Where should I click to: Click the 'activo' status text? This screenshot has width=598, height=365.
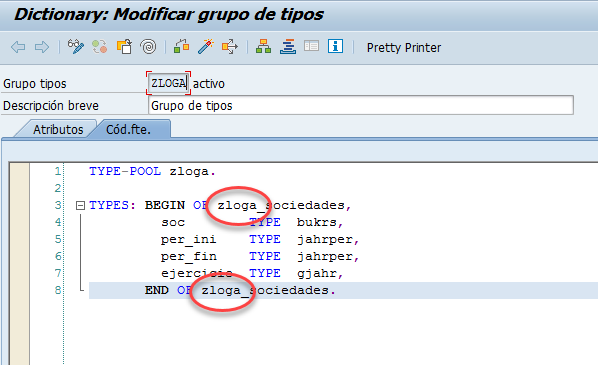(209, 84)
